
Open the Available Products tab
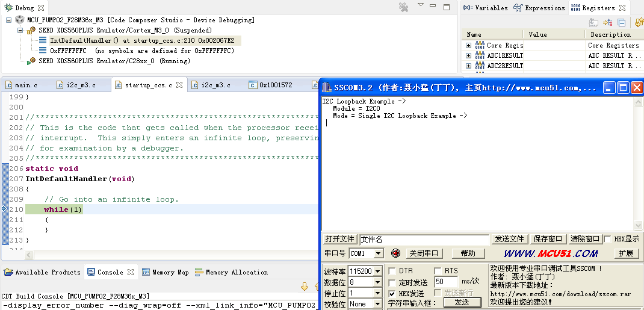(x=42, y=272)
